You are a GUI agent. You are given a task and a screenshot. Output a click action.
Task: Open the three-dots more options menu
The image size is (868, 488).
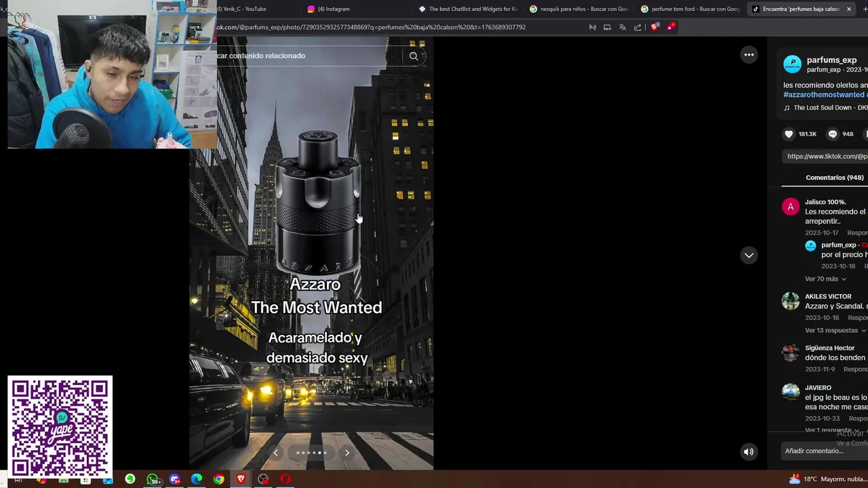[x=749, y=55]
